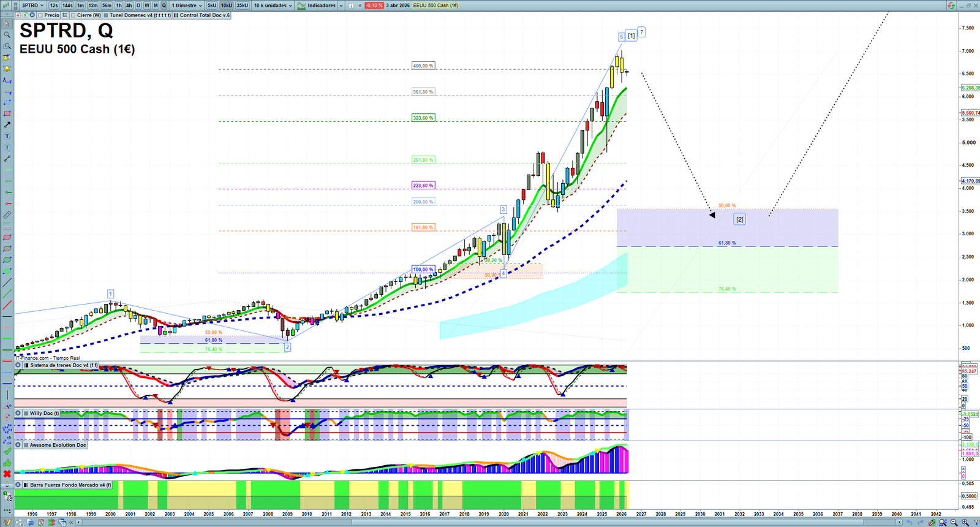Activate the magnifier zoom tool
This screenshot has height=527, width=980.
pos(7,35)
